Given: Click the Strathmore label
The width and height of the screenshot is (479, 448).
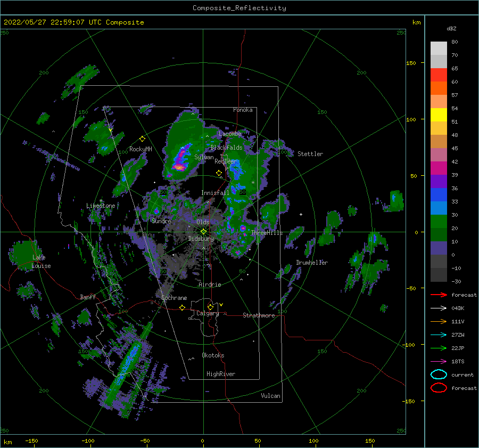Looking at the screenshot, I should point(259,315).
